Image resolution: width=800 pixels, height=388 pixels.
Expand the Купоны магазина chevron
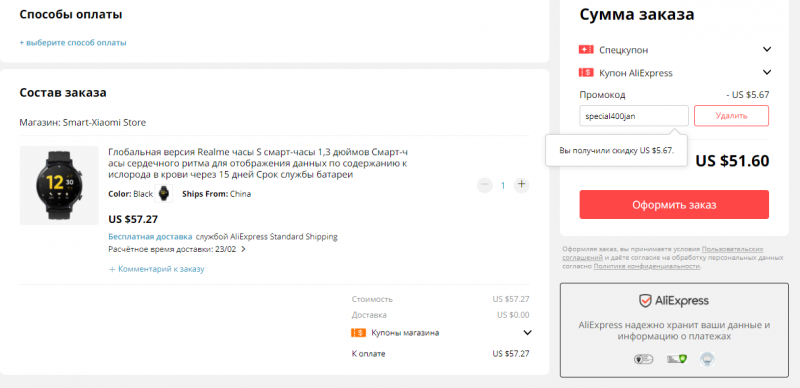[x=528, y=333]
